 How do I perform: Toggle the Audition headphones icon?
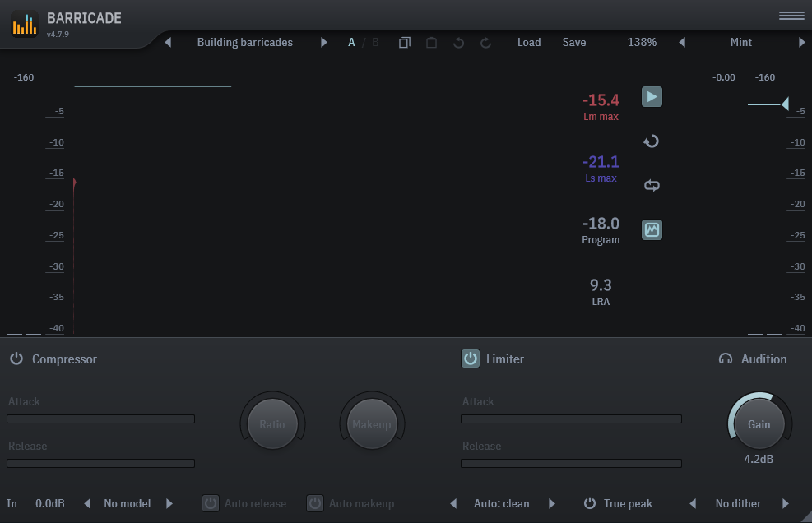726,359
